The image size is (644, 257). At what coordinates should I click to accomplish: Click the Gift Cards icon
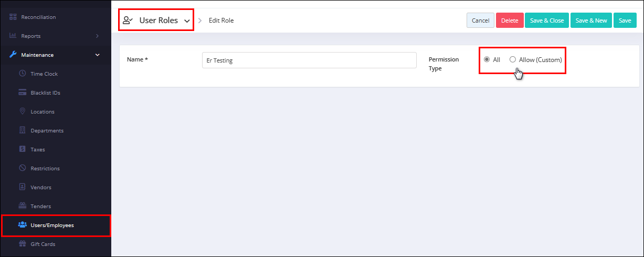(x=23, y=244)
